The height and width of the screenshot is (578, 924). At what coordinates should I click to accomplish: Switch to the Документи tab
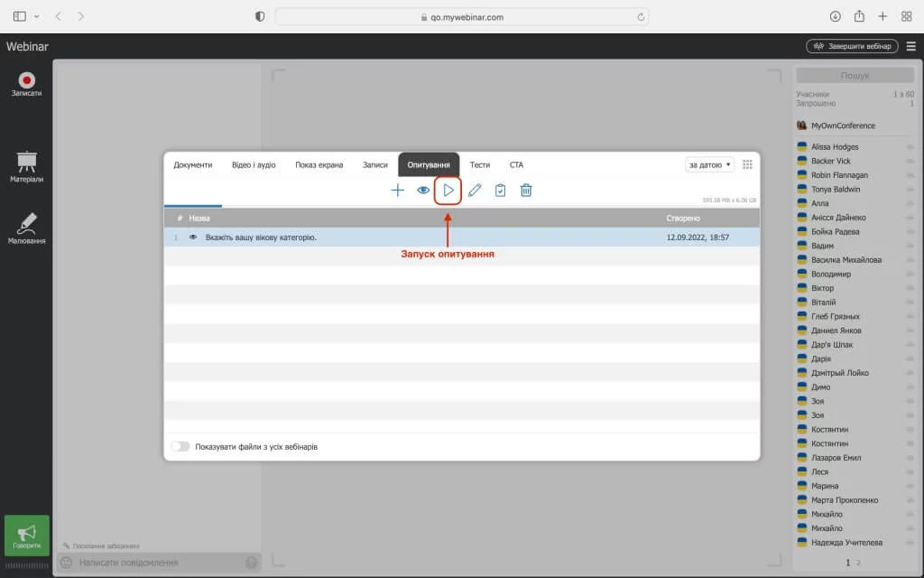click(193, 165)
